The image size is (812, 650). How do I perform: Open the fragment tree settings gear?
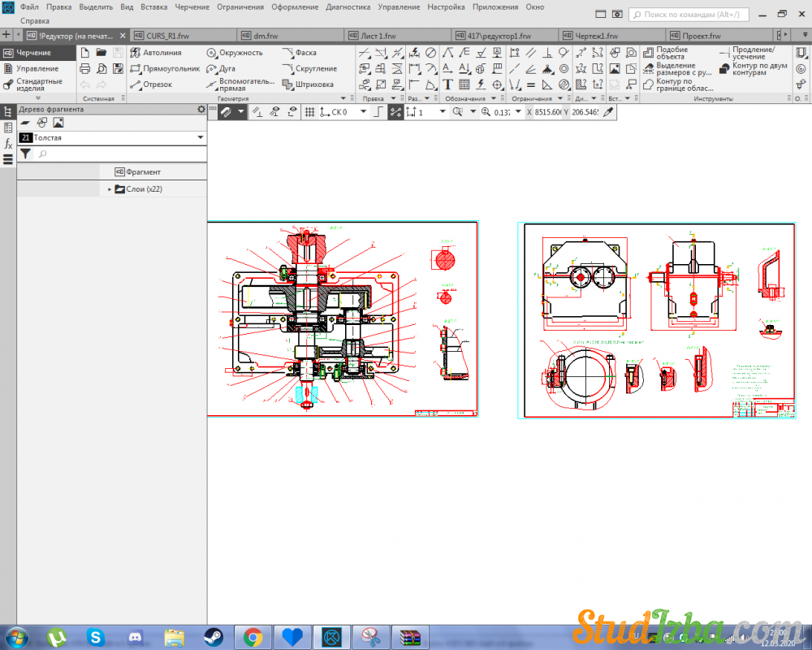[x=201, y=109]
